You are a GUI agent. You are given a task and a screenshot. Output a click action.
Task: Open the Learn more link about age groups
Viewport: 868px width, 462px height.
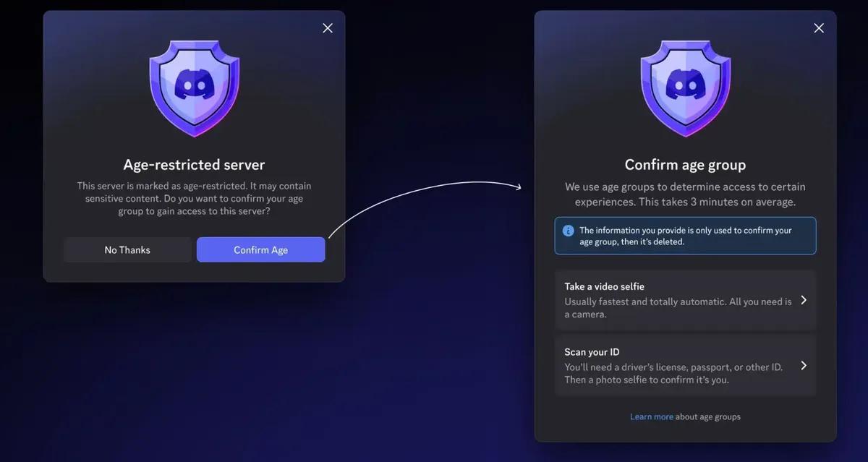(651, 416)
